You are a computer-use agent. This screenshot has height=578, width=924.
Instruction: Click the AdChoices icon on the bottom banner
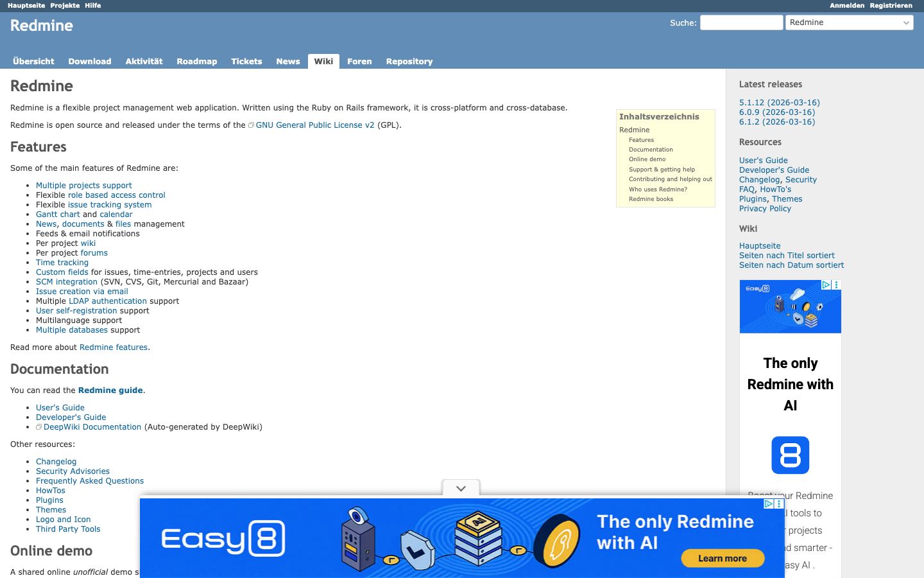click(x=768, y=504)
